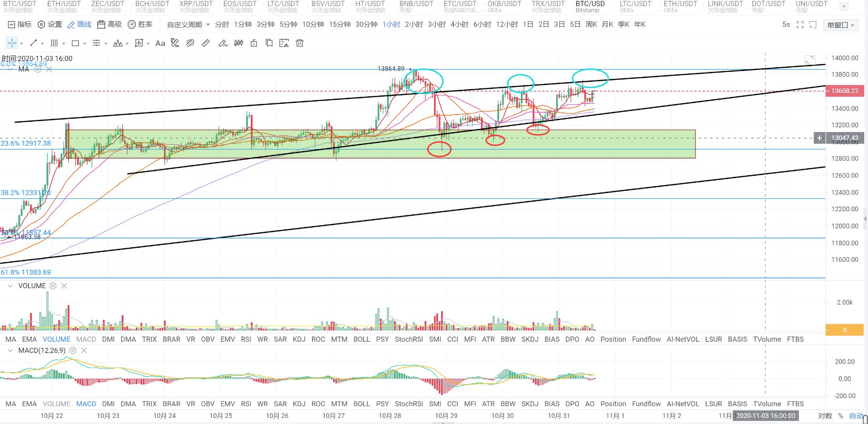Screen dimensions: 868x424
Task: Add a new symbol tab with plus
Action: tap(844, 7)
